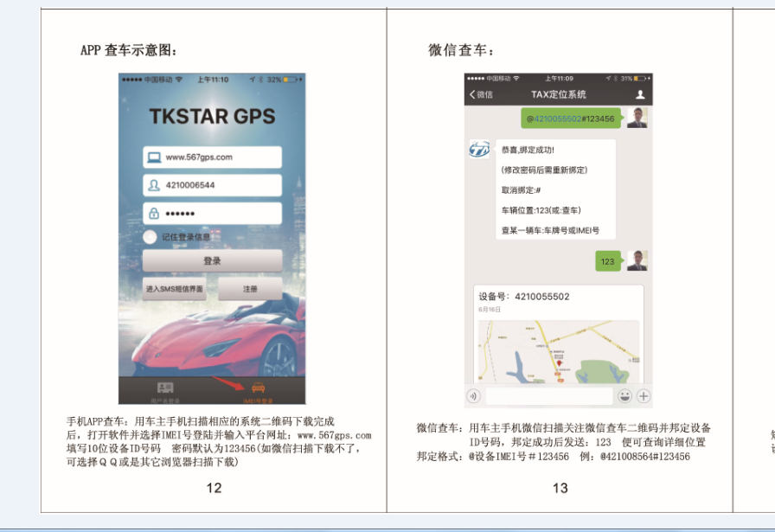Click the green 123 message bubble
This screenshot has width=775, height=532.
coord(609,261)
